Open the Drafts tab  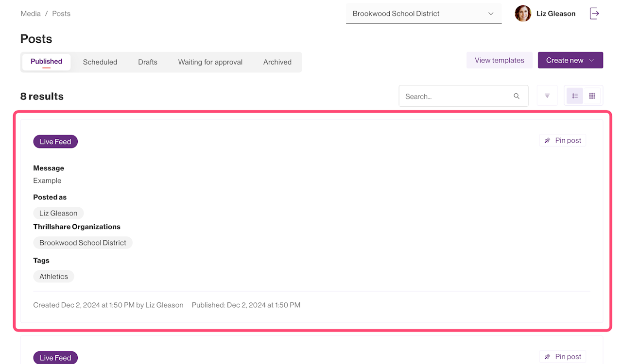(x=148, y=62)
